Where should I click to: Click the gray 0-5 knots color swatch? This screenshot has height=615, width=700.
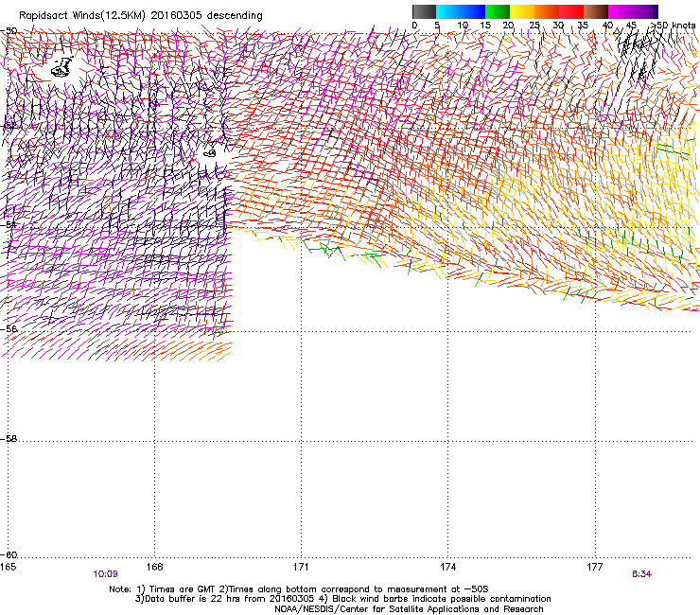coord(424,11)
